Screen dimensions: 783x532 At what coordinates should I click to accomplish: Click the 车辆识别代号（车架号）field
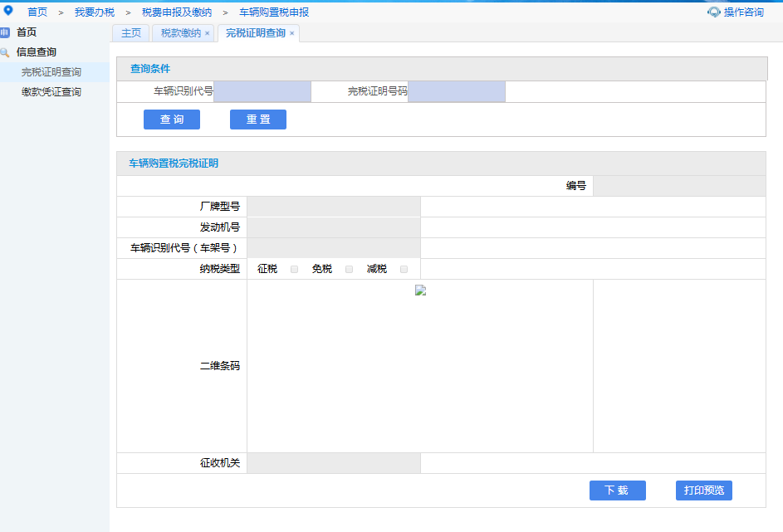point(334,248)
